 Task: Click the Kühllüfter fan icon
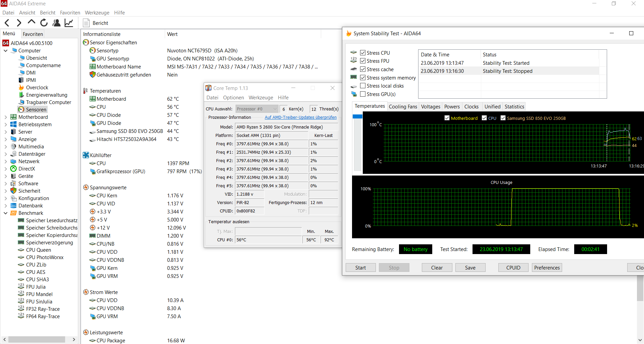pos(86,155)
